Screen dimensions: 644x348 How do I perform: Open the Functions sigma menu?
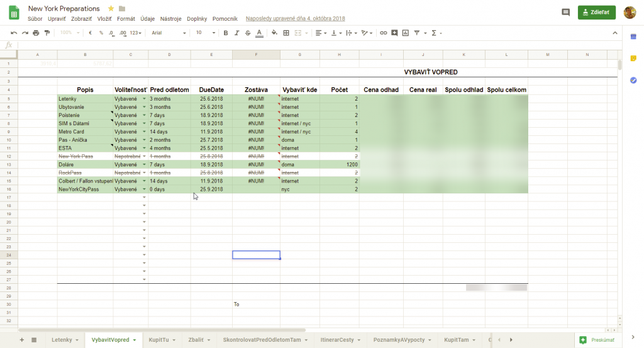click(436, 33)
